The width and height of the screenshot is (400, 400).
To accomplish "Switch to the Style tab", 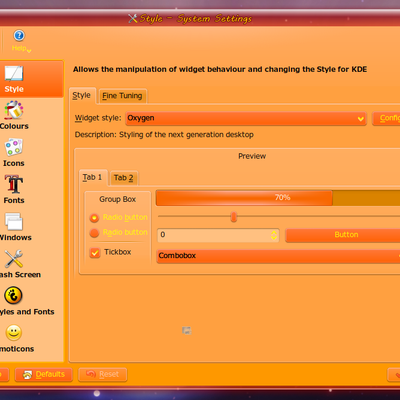I will (82, 96).
